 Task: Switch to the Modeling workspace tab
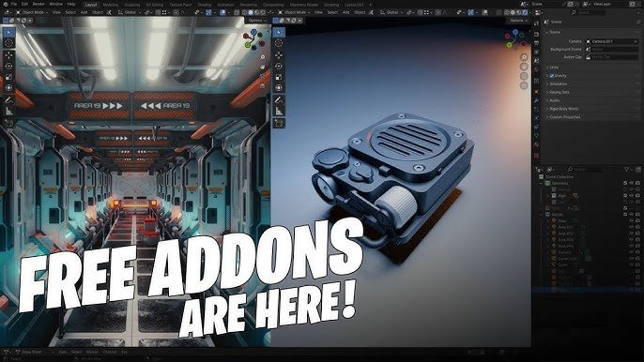click(111, 5)
